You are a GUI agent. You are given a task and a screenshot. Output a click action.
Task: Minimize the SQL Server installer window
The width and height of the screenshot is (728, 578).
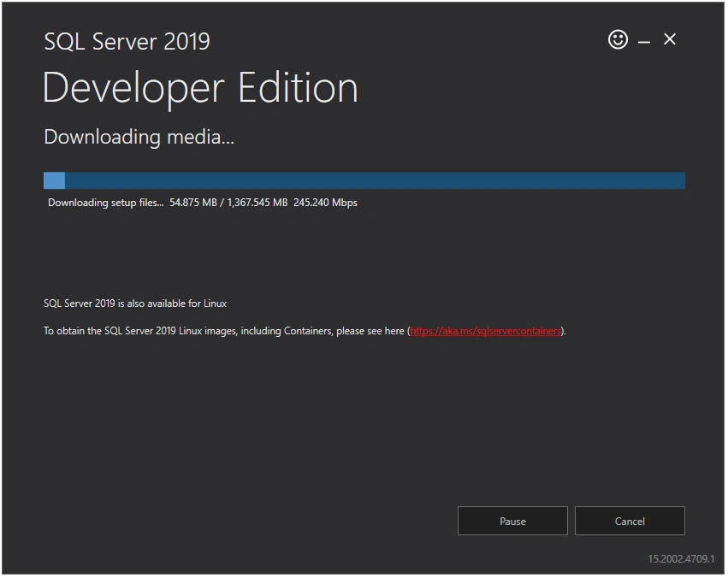pyautogui.click(x=643, y=42)
